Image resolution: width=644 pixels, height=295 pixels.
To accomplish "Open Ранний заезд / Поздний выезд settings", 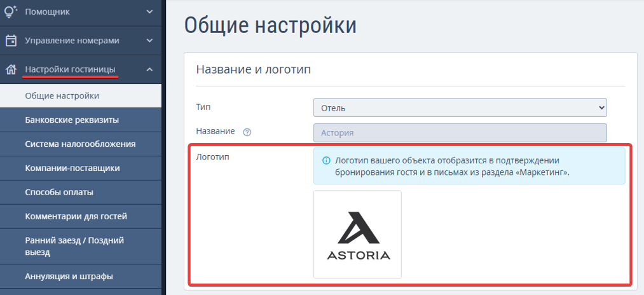I will coord(81,246).
